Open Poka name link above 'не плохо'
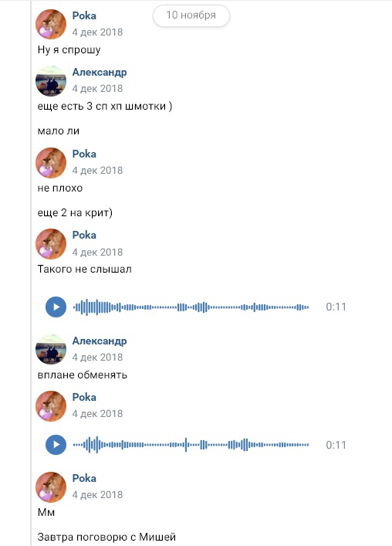Viewport: 392px width, 546px height. (x=84, y=154)
